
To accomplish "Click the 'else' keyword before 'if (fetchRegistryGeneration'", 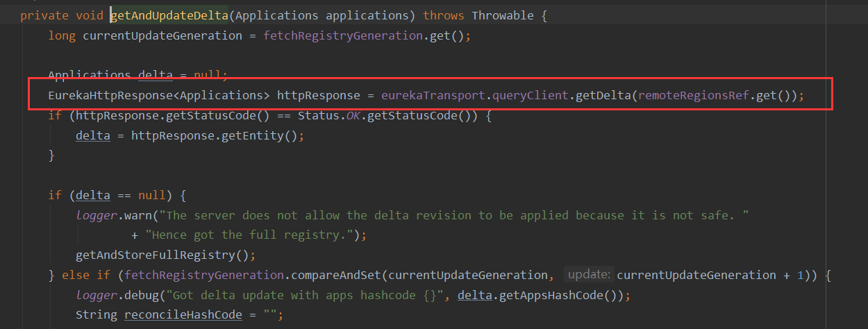I will (x=75, y=276).
